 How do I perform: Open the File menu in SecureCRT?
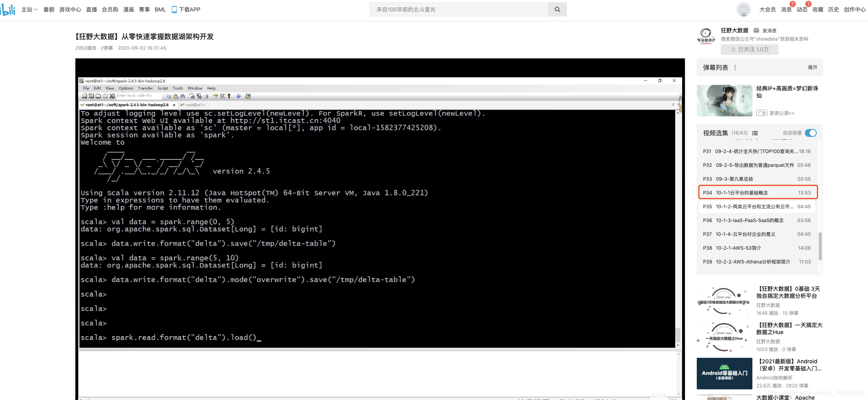(86, 88)
